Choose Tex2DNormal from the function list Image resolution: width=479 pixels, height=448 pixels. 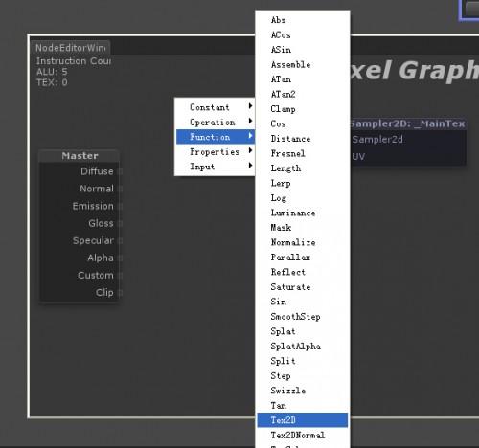(303, 436)
